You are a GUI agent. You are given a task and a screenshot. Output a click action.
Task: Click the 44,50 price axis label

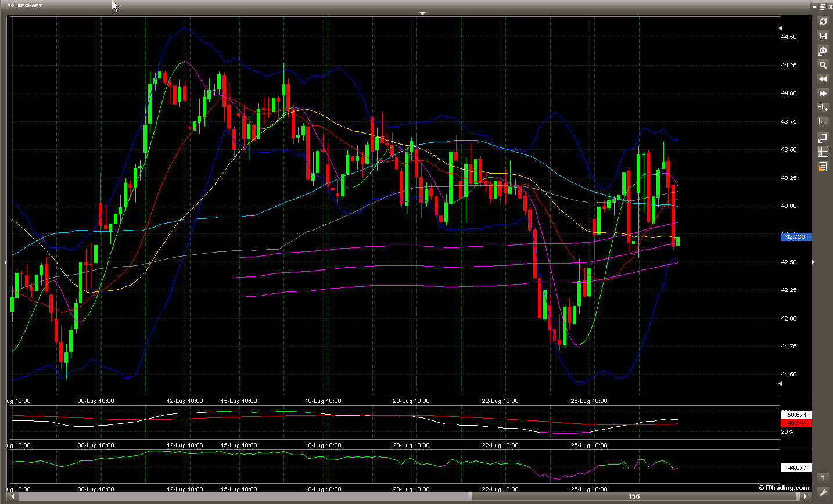(789, 37)
